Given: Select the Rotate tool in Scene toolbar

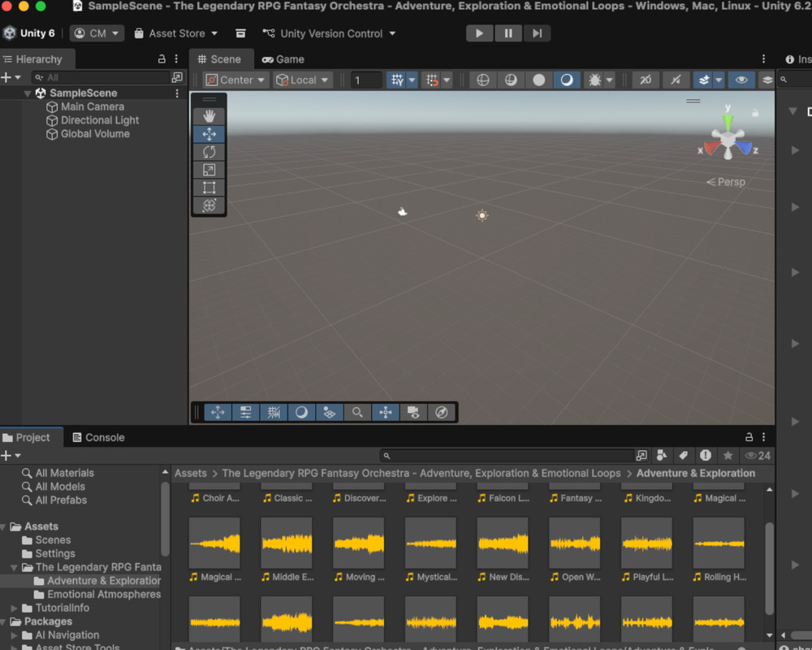Looking at the screenshot, I should click(209, 152).
